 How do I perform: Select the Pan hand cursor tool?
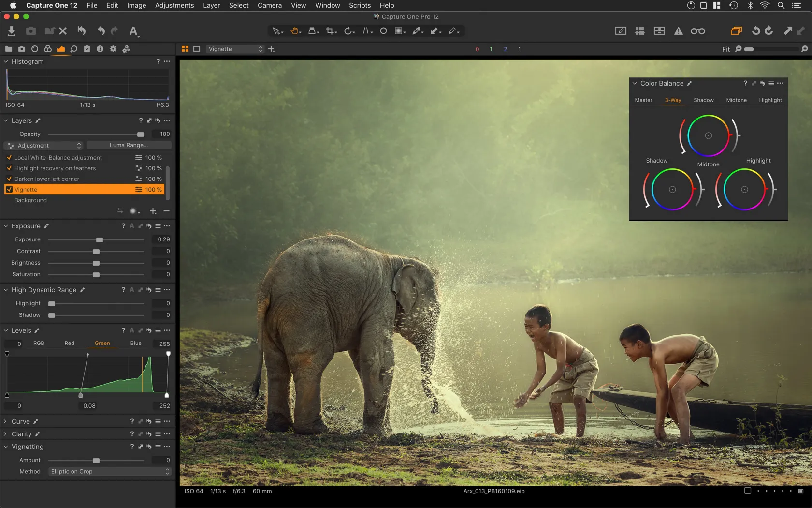tap(294, 31)
